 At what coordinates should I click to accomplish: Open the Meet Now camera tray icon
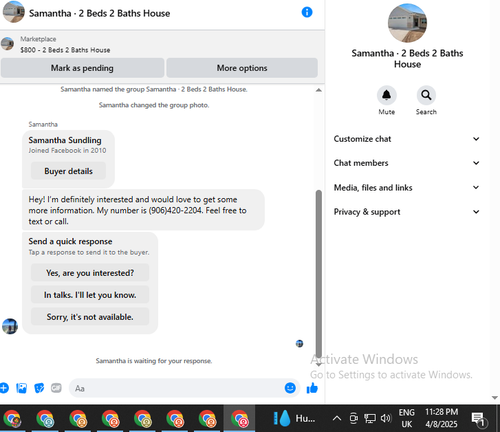(353, 418)
